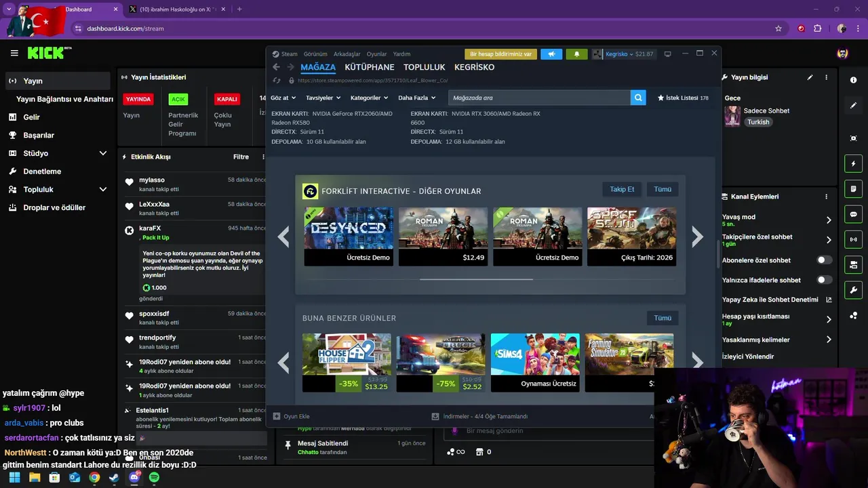Screen dimensions: 868x488
Task: Click the notes page icon in right rail
Action: click(x=853, y=188)
